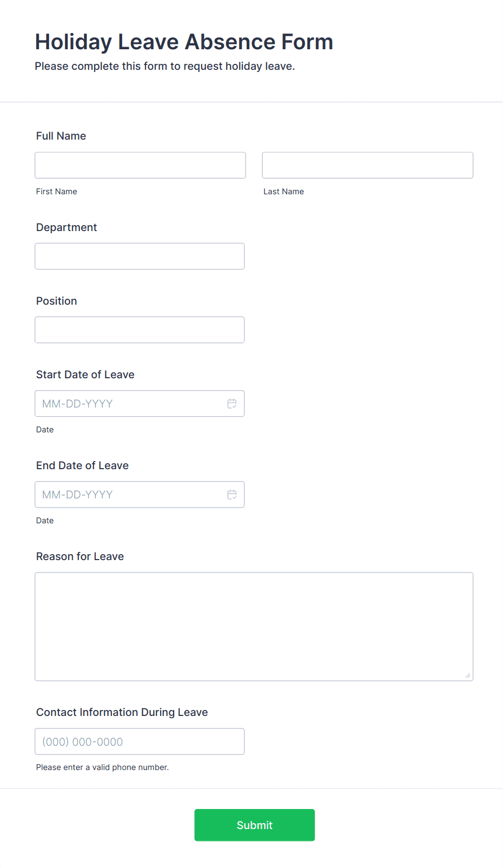Click the Last Name input field

coord(367,165)
